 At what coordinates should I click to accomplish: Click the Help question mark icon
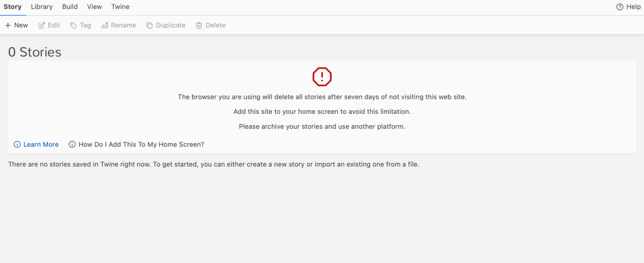[619, 7]
